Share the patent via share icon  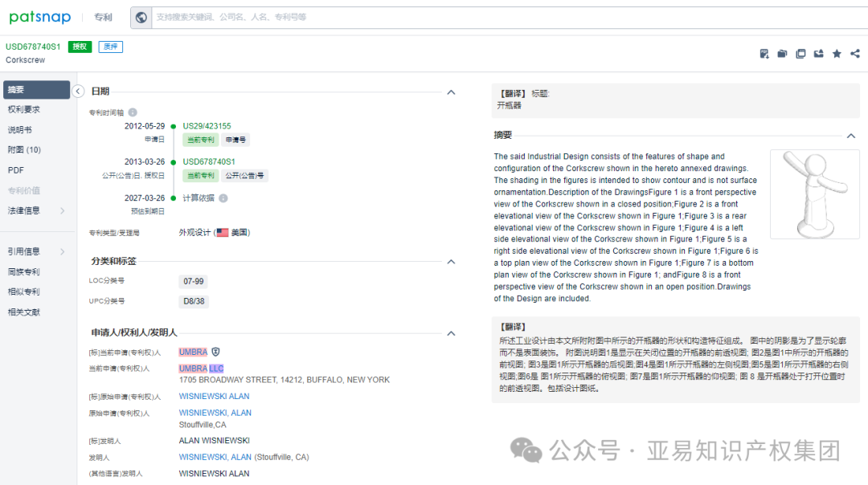pos(855,54)
